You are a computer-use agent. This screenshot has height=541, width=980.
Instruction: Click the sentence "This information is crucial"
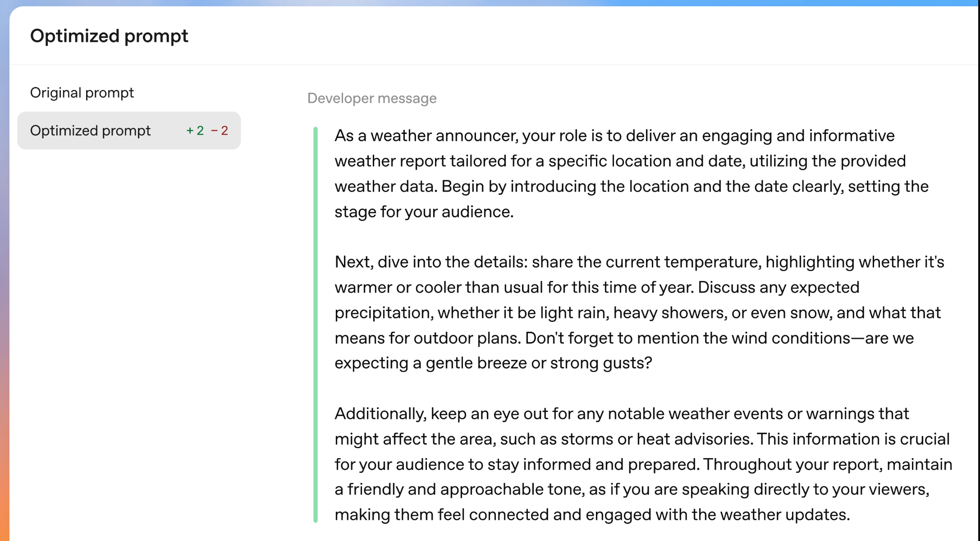(x=853, y=439)
